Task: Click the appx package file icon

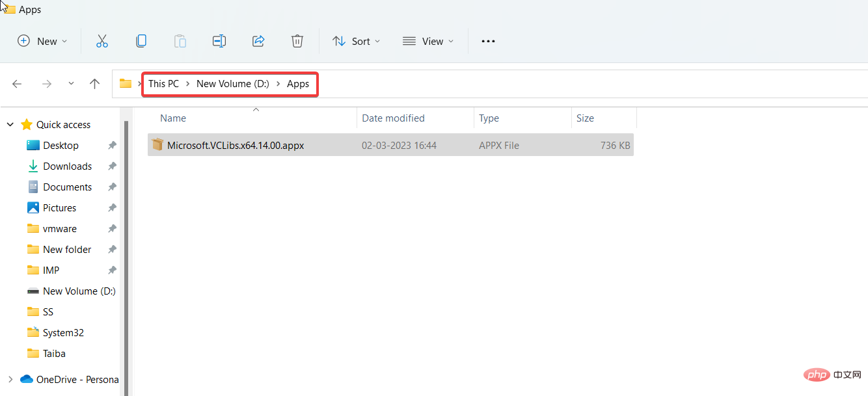Action: point(157,145)
